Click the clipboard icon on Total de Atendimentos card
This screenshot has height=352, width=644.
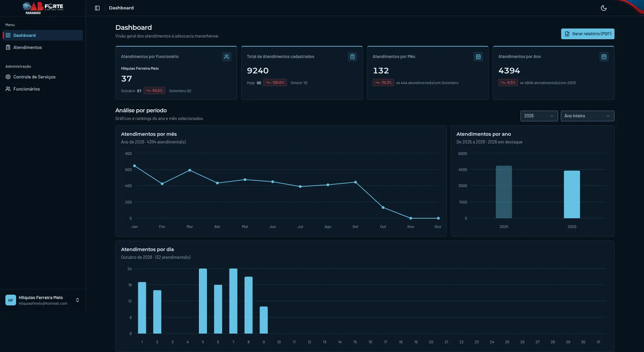click(352, 57)
